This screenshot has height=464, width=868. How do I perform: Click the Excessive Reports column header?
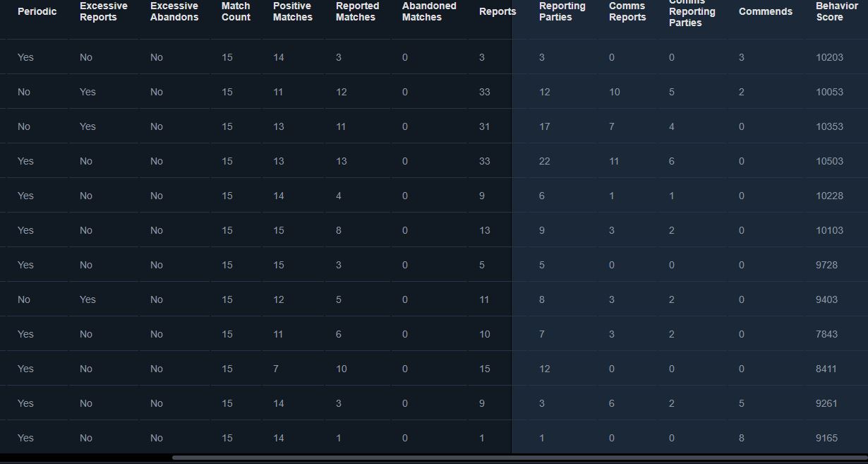104,11
